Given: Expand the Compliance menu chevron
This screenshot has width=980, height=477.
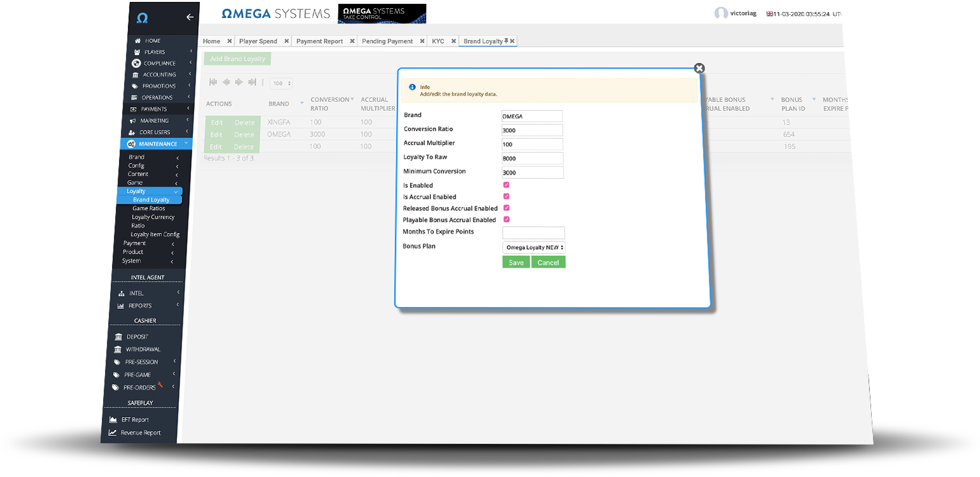Looking at the screenshot, I should [190, 63].
